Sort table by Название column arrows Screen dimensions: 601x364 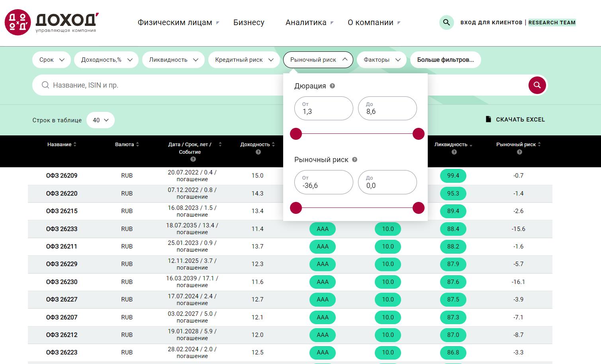point(75,145)
